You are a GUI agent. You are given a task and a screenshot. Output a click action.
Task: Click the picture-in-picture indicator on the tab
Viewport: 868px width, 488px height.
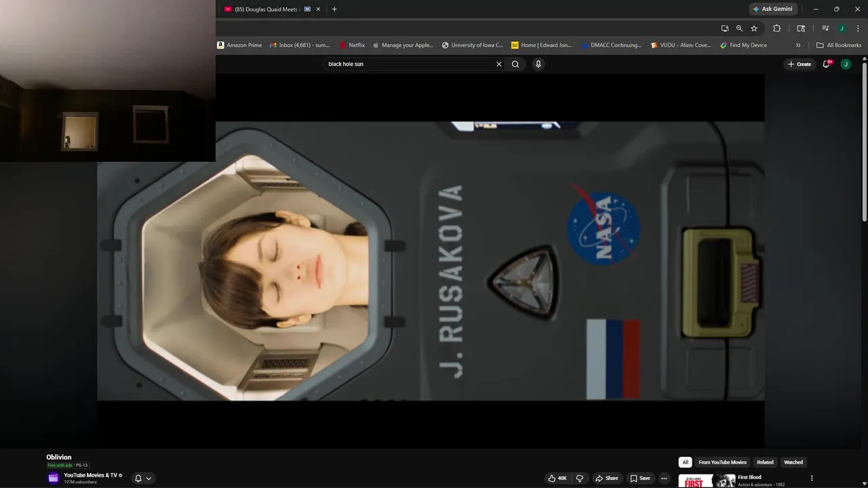(x=307, y=9)
